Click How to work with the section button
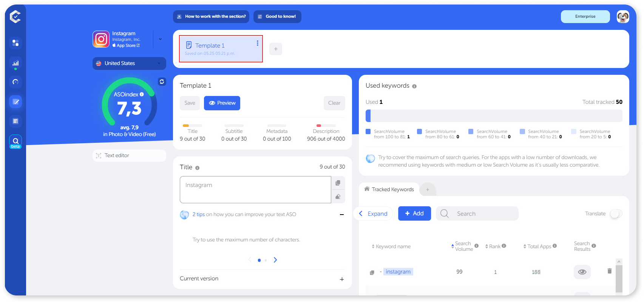This screenshot has height=303, width=644. [211, 17]
